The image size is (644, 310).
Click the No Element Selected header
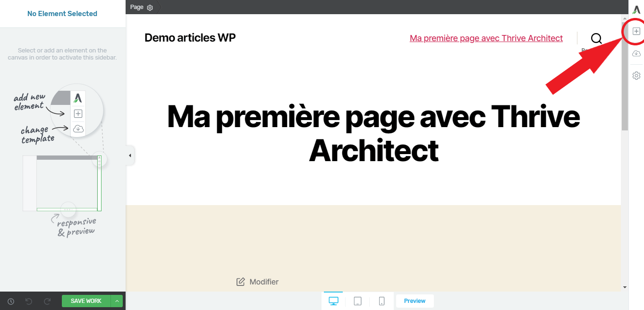click(62, 14)
